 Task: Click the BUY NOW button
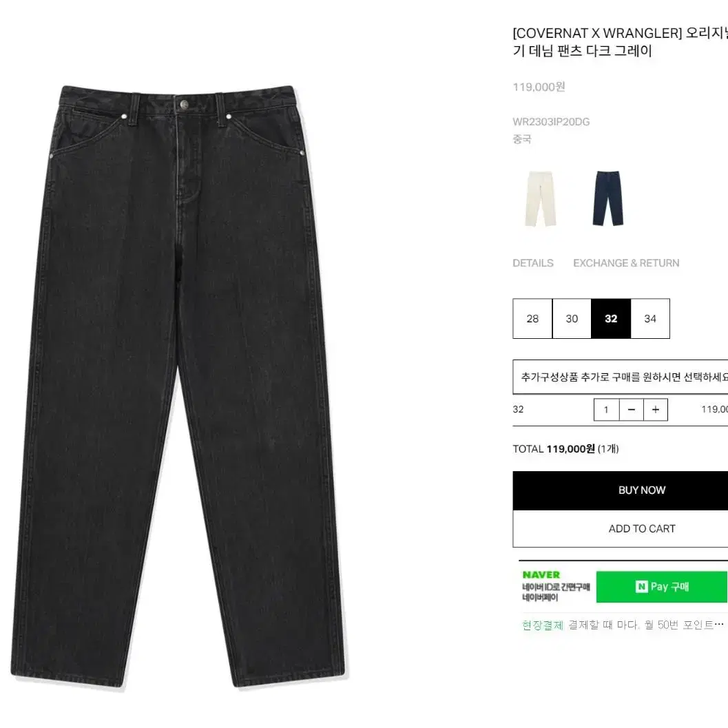621,490
